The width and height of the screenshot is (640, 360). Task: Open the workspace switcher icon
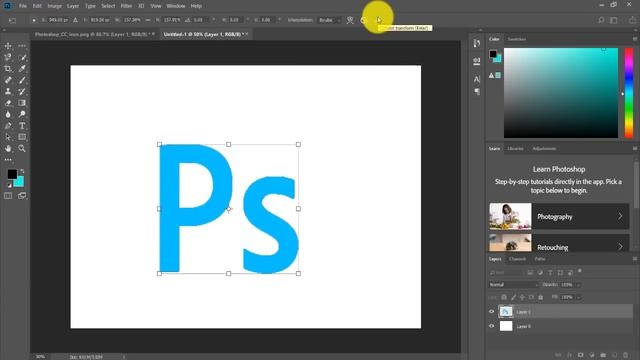click(613, 20)
